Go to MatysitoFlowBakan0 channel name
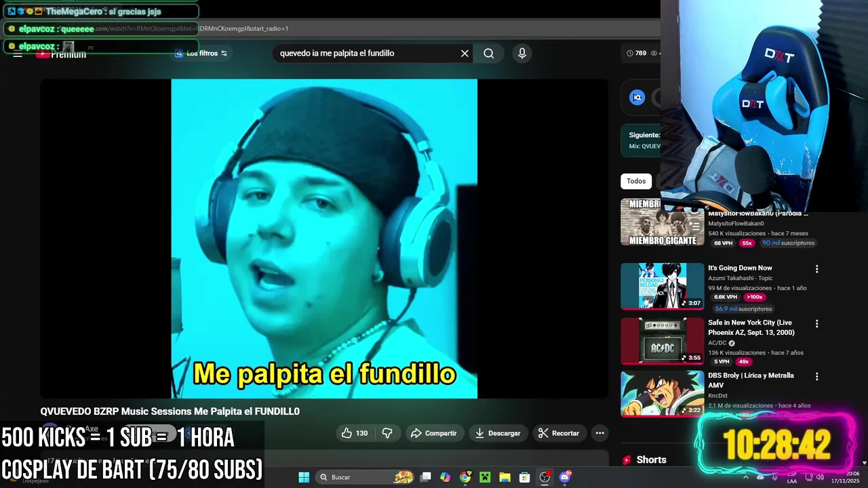868x488 pixels. 736,224
